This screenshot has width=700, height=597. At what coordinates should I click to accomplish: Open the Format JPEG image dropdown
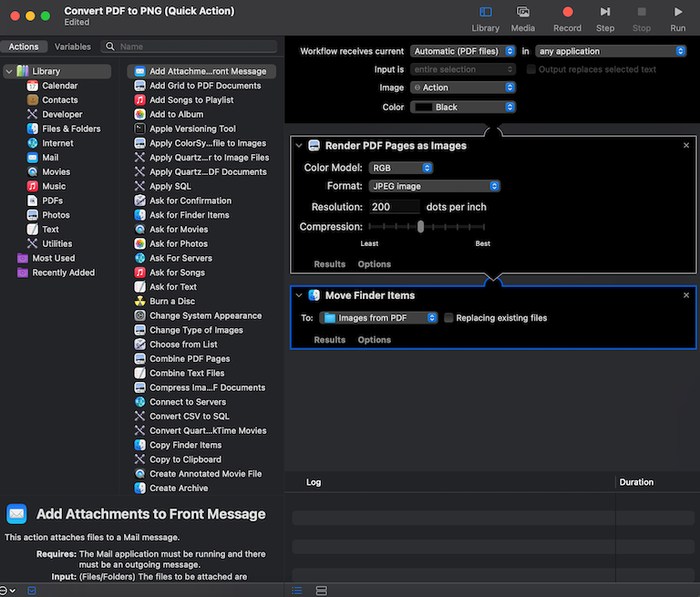pyautogui.click(x=435, y=186)
